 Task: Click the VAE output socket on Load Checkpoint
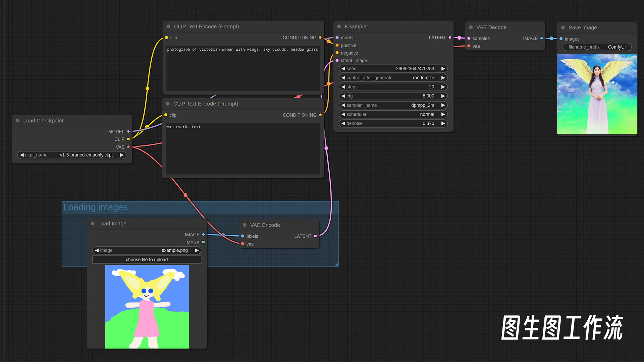pos(128,147)
